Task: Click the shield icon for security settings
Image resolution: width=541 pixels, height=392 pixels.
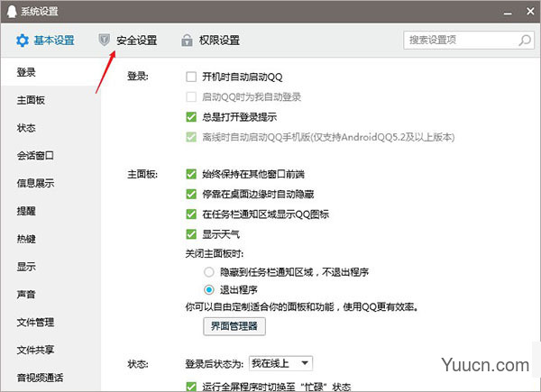Action: pyautogui.click(x=104, y=40)
